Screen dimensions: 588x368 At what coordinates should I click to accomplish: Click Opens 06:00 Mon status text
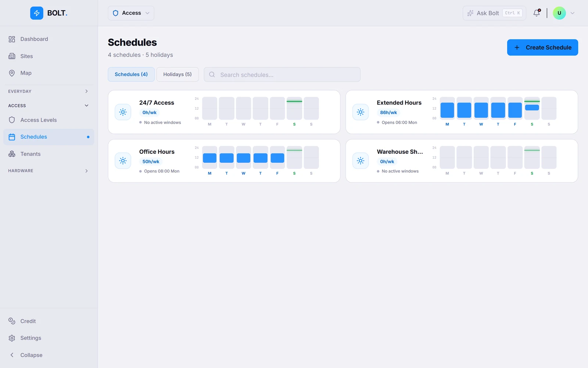point(399,123)
